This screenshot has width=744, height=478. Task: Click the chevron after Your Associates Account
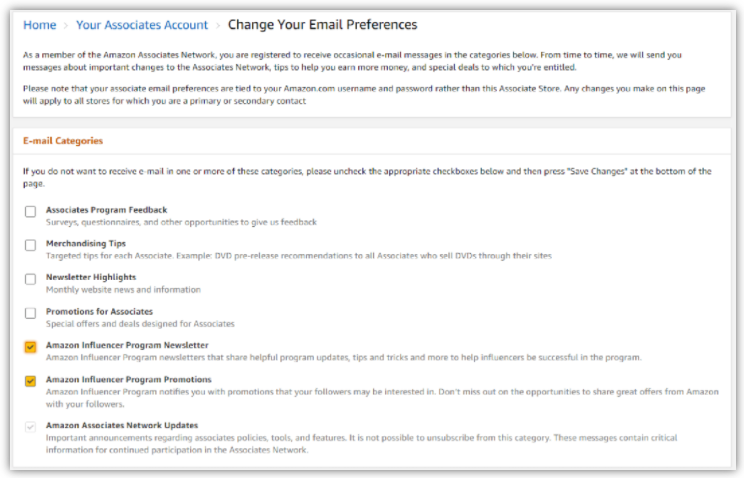click(218, 25)
